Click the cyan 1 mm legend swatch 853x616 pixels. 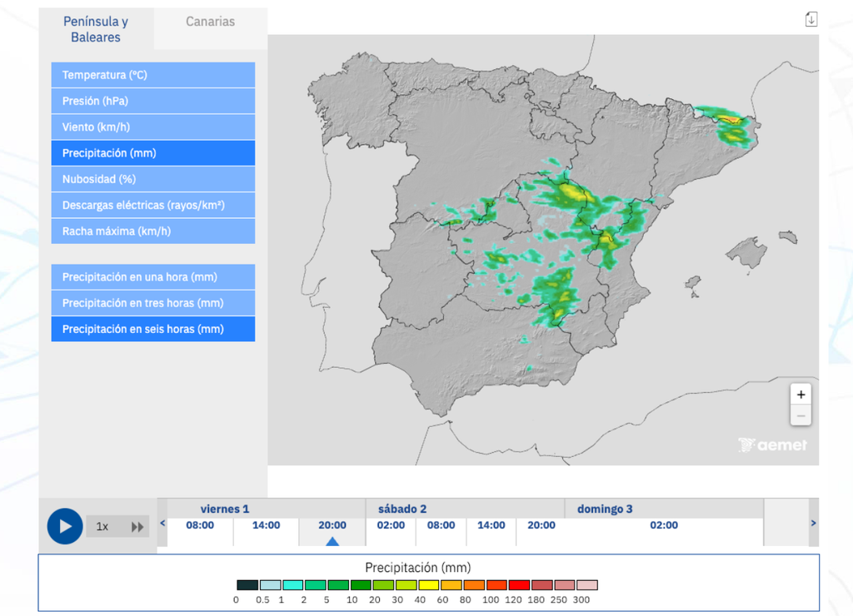[x=292, y=585]
